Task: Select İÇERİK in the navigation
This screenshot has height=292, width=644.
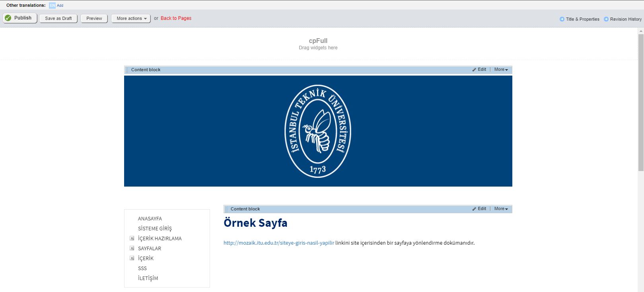Action: click(x=146, y=259)
